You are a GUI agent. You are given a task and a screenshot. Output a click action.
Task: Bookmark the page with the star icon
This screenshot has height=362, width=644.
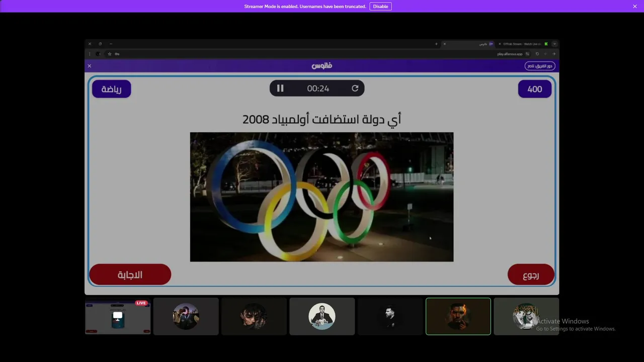(x=109, y=54)
